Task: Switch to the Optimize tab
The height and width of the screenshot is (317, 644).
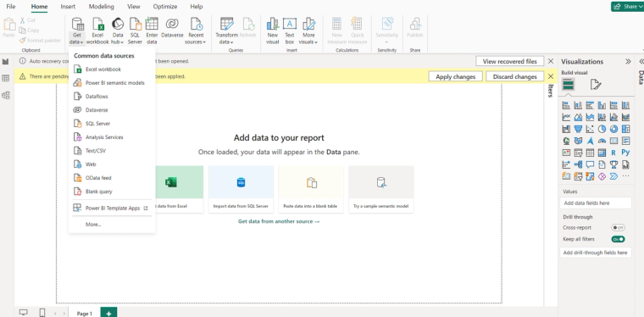Action: tap(165, 7)
